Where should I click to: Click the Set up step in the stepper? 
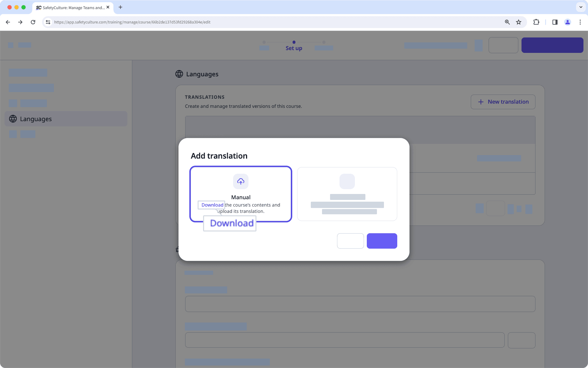pos(294,48)
